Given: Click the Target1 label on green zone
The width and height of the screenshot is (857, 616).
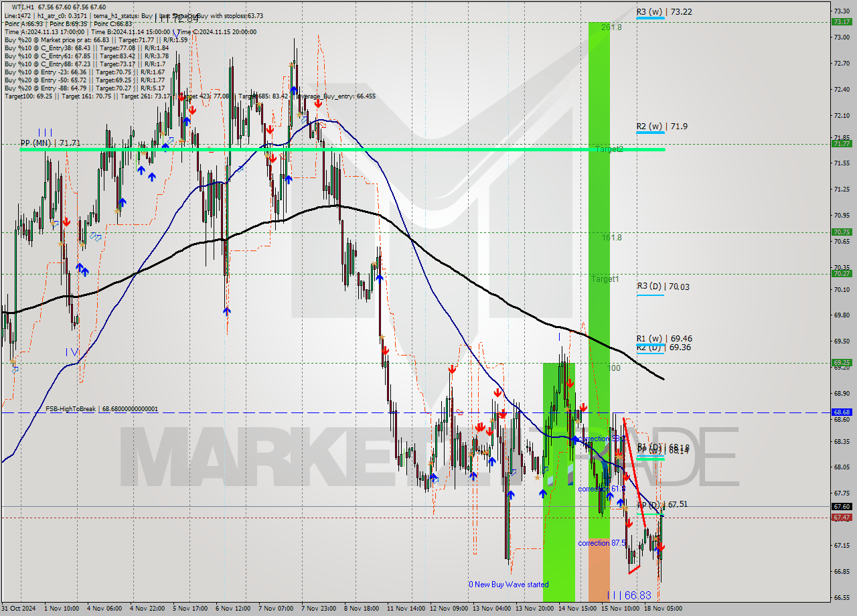Looking at the screenshot, I should point(605,279).
